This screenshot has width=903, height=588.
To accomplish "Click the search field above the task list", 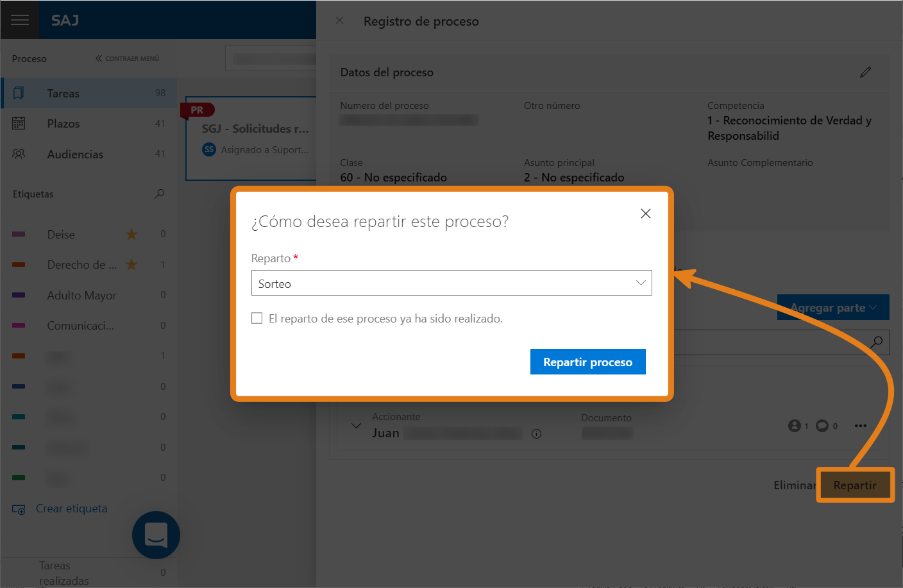I will 271,58.
